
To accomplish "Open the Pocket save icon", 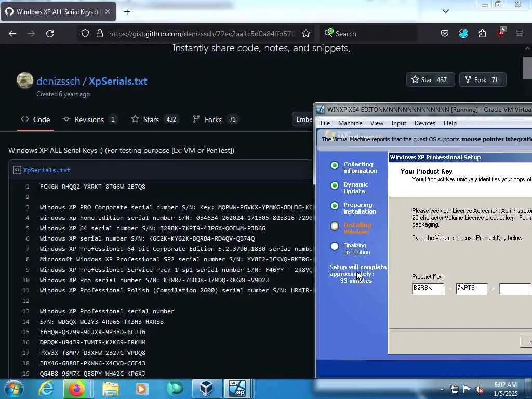I will pos(445,33).
